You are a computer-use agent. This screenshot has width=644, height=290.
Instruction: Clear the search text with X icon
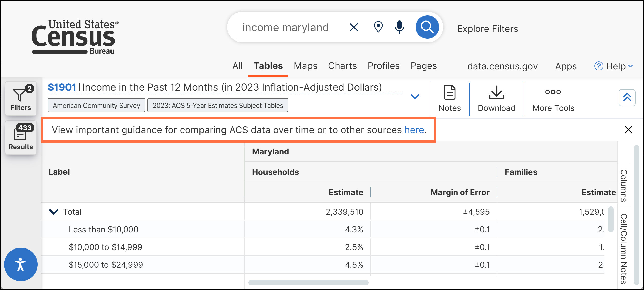coord(354,27)
